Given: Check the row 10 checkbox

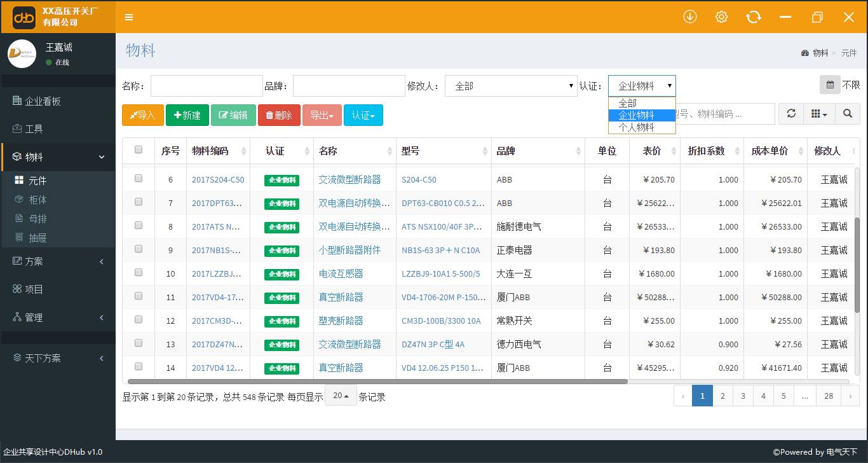Looking at the screenshot, I should [139, 273].
